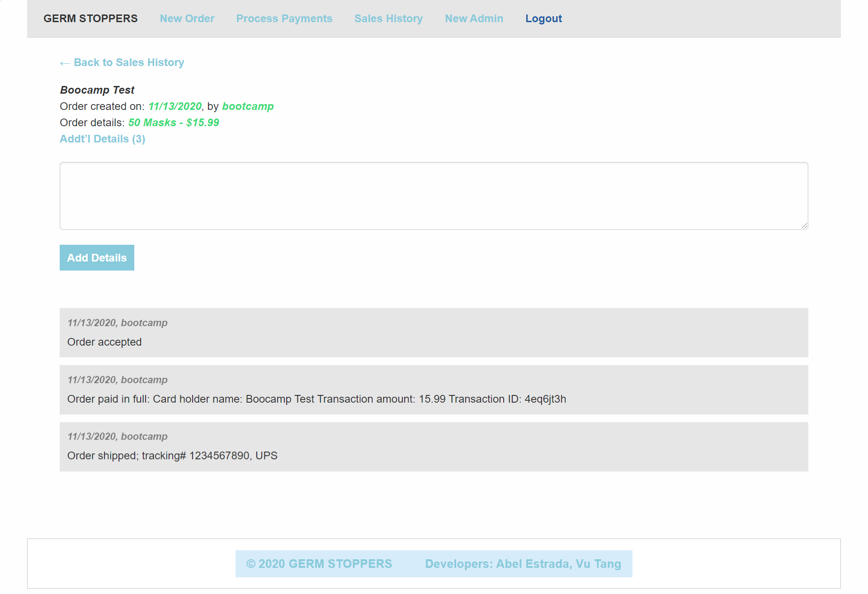Click the Developers credit in footer
The width and height of the screenshot is (868, 594).
click(523, 564)
